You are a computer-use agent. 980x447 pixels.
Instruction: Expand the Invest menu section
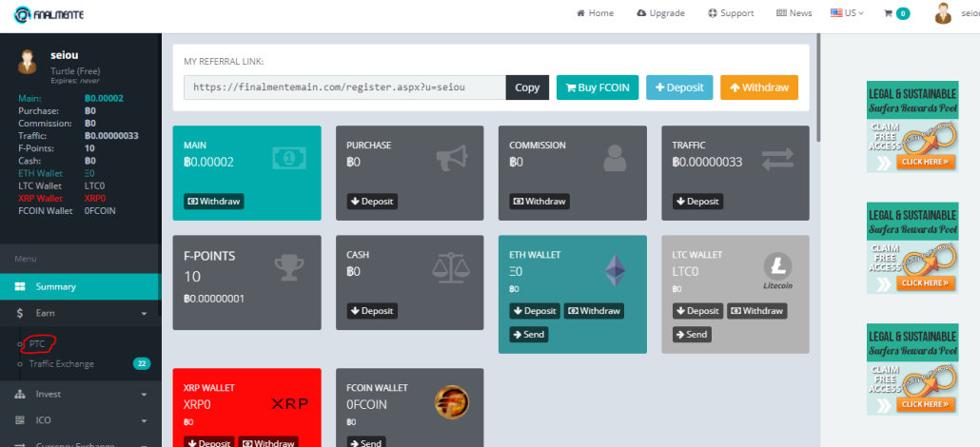tap(80, 394)
